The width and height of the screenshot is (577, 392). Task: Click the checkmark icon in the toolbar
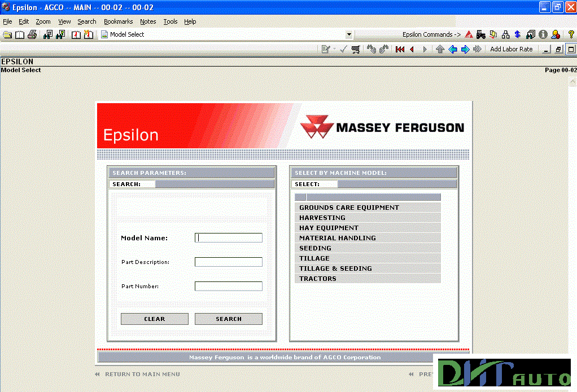point(343,49)
